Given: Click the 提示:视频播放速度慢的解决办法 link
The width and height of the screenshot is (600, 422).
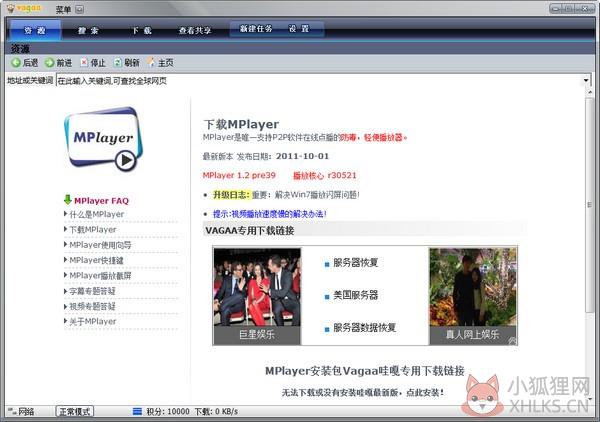Looking at the screenshot, I should point(269,214).
